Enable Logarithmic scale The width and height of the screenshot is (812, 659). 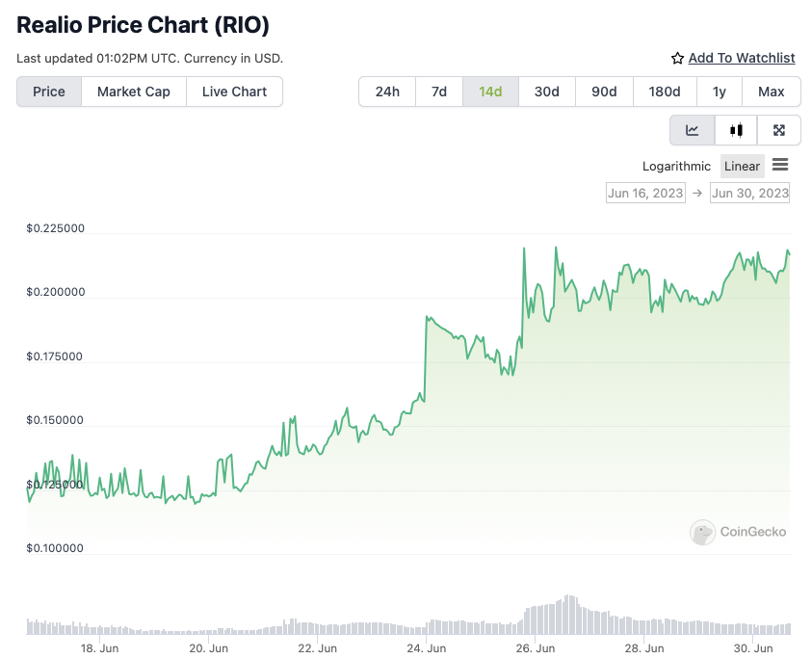point(676,167)
